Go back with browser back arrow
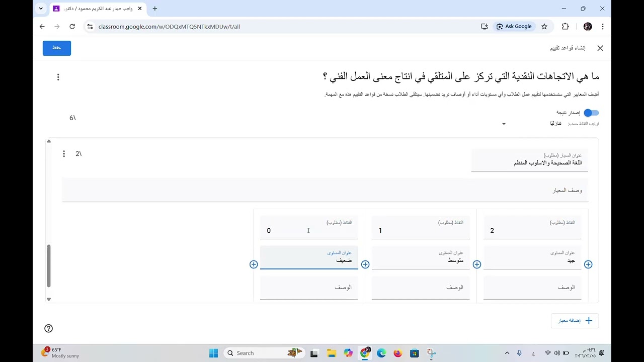Image resolution: width=644 pixels, height=362 pixels. click(x=42, y=27)
